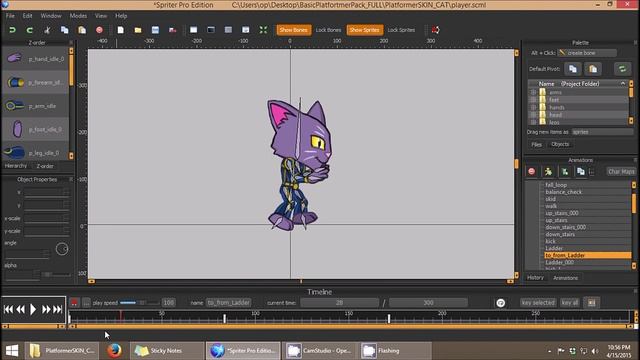Open a project using yellow folder icon
Image resolution: width=640 pixels, height=360 pixels.
click(138, 30)
